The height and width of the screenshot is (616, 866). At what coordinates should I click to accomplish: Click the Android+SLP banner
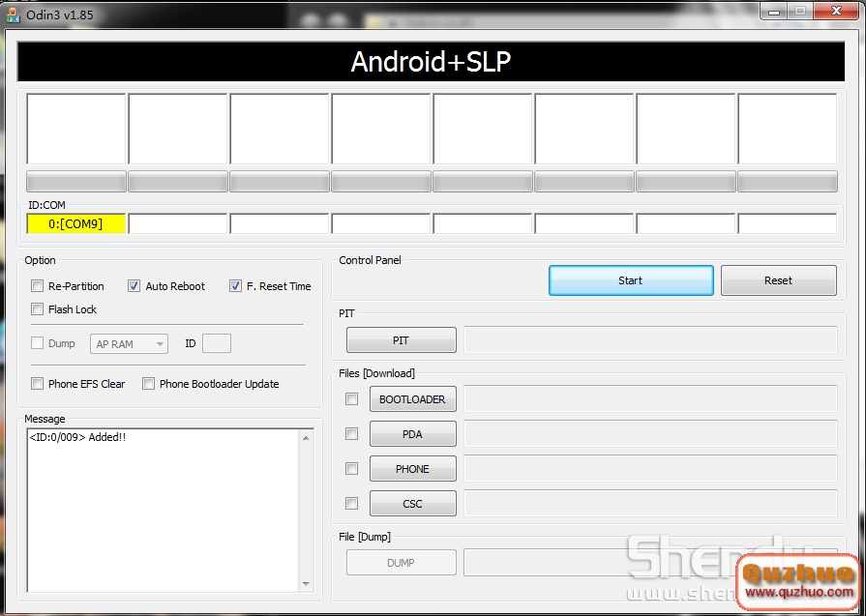pyautogui.click(x=431, y=61)
